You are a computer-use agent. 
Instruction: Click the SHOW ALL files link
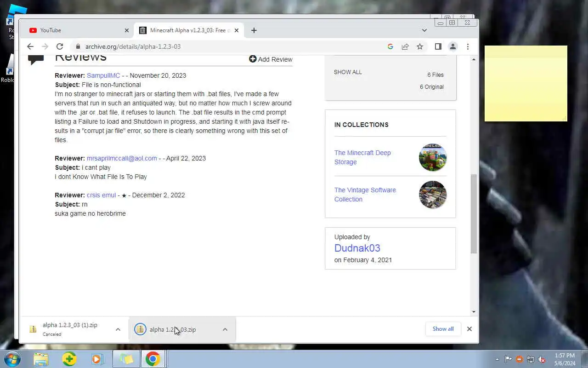click(348, 72)
